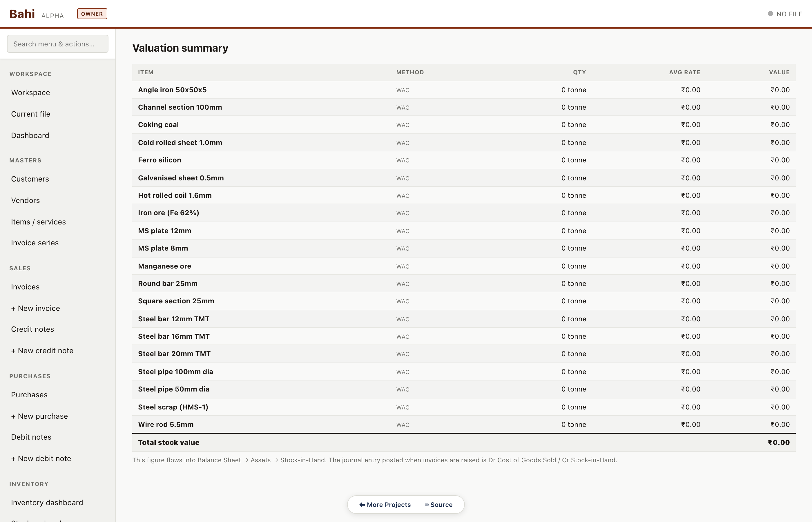The image size is (812, 522).
Task: Start a new invoice from the sidebar
Action: pos(35,308)
